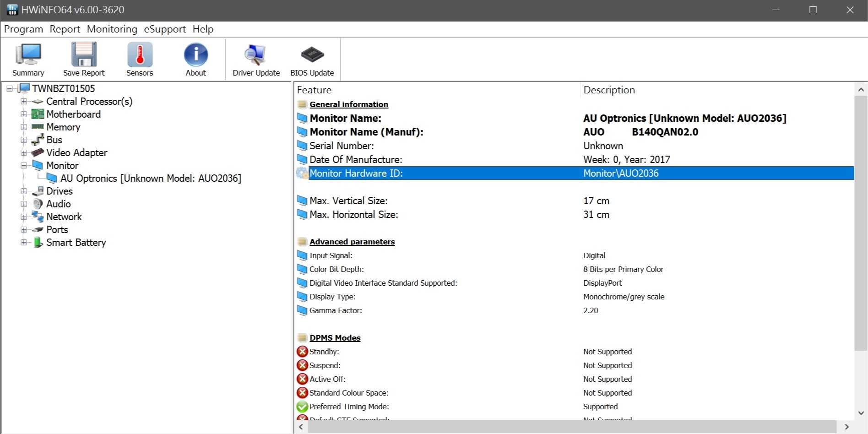Select the Monitor Name (Manuf) row
Image resolution: width=868 pixels, height=434 pixels.
(x=575, y=132)
